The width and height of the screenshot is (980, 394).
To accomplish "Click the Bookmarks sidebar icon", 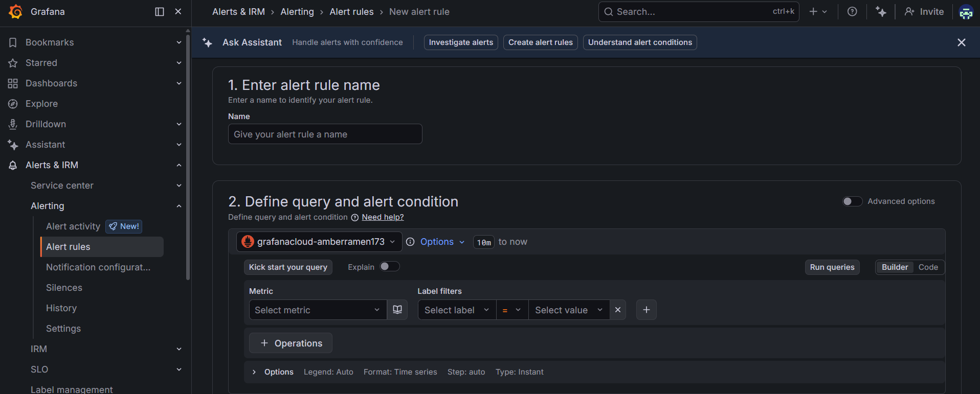I will tap(13, 42).
